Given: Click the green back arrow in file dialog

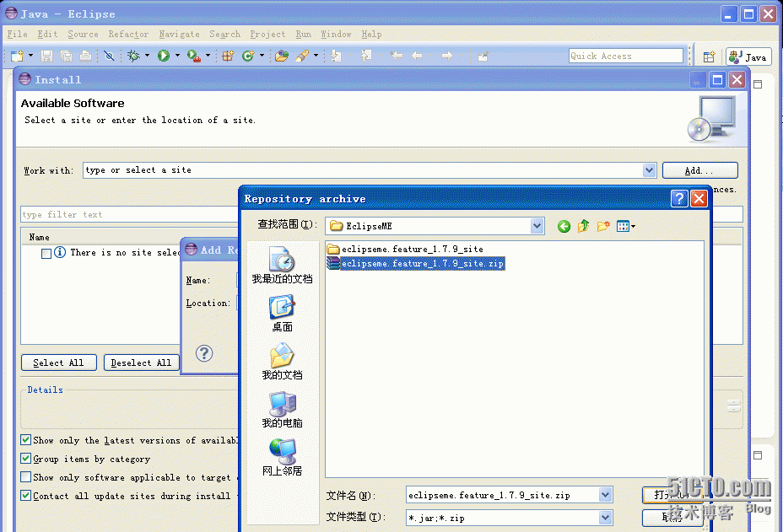Looking at the screenshot, I should pos(564,227).
